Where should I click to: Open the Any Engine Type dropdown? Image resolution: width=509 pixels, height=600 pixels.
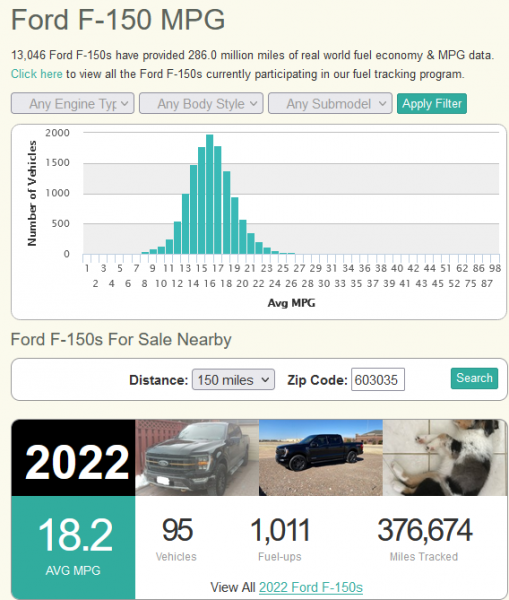pos(72,103)
